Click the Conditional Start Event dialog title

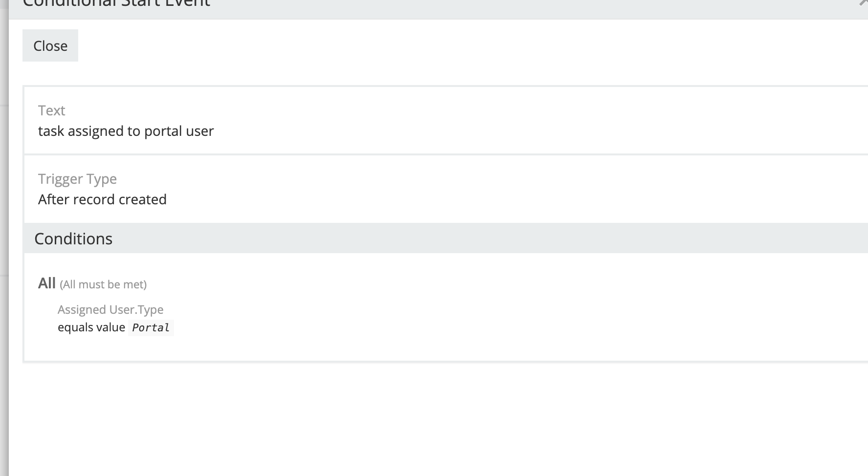(x=116, y=3)
